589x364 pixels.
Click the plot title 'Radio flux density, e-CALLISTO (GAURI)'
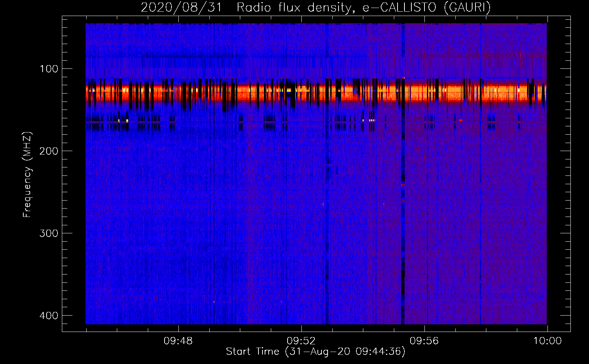point(364,7)
